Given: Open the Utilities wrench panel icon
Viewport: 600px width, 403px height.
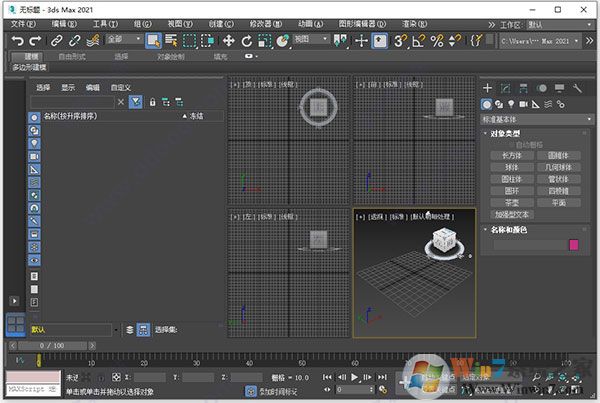Looking at the screenshot, I should point(575,88).
